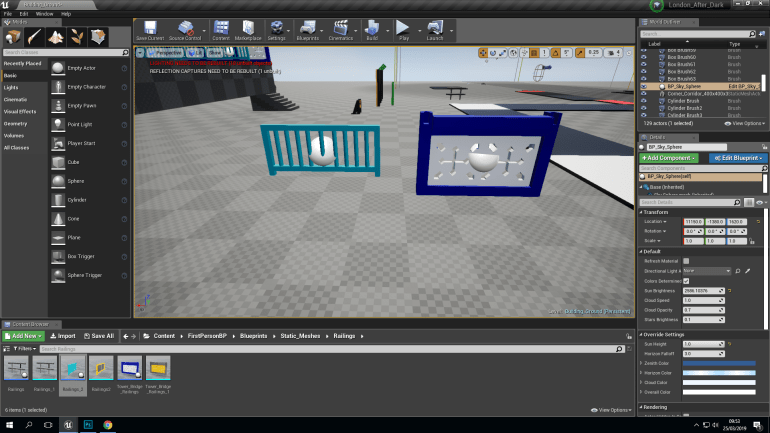Open the Filters dropdown in Content Browser

pos(24,349)
